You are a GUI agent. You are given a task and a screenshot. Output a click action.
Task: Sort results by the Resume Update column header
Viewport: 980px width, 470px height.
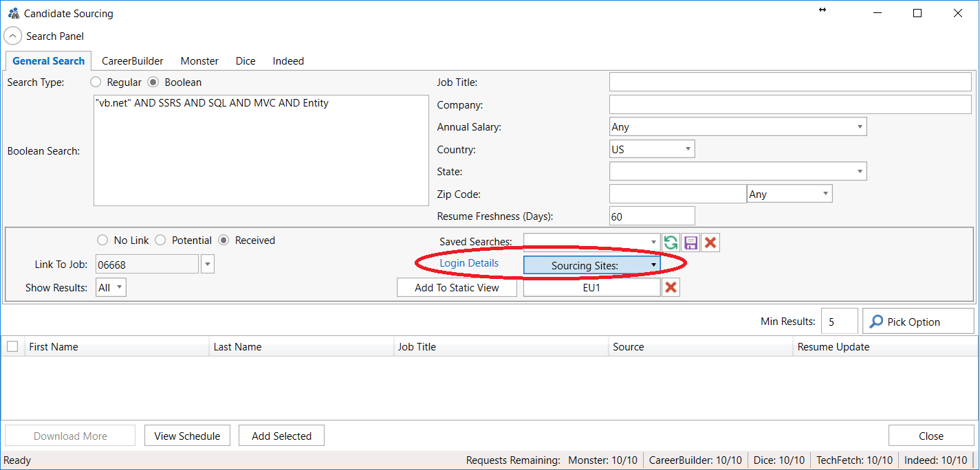884,347
